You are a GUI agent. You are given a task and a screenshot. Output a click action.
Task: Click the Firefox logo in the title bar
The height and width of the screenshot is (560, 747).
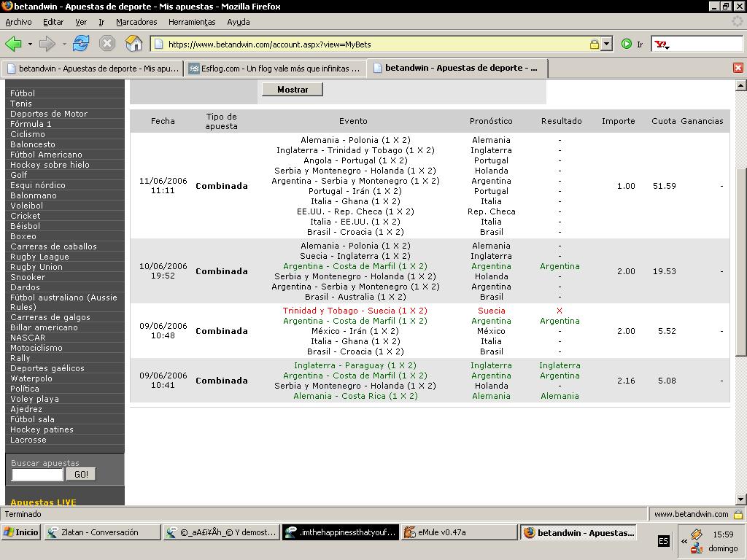[x=7, y=6]
